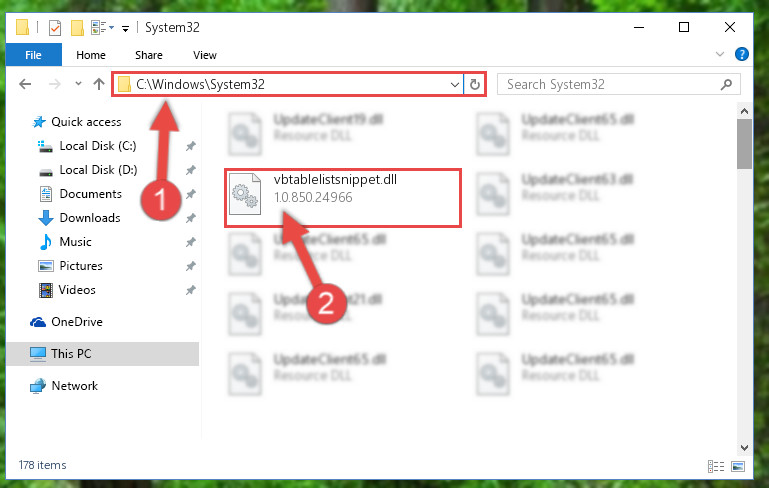The image size is (769, 488).
Task: Switch to large thumbnails view icon
Action: [x=738, y=466]
